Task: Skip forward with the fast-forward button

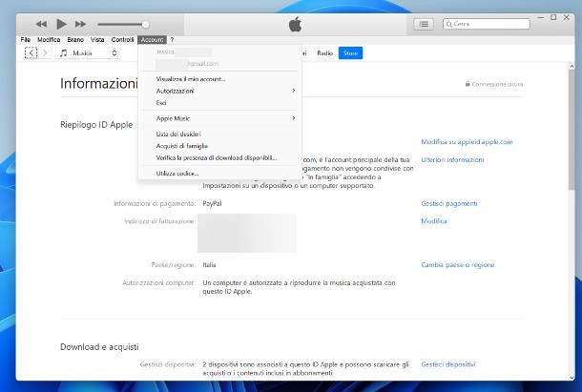Action: click(x=80, y=24)
